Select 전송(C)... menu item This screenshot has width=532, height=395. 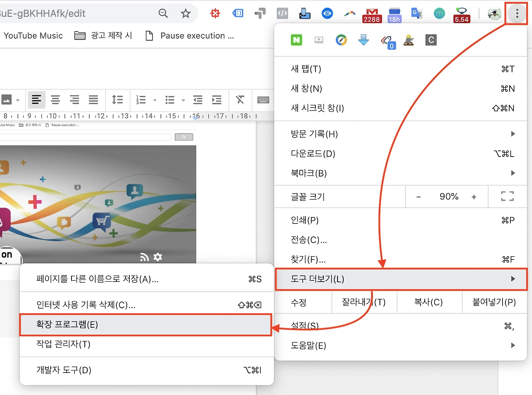pyautogui.click(x=401, y=240)
